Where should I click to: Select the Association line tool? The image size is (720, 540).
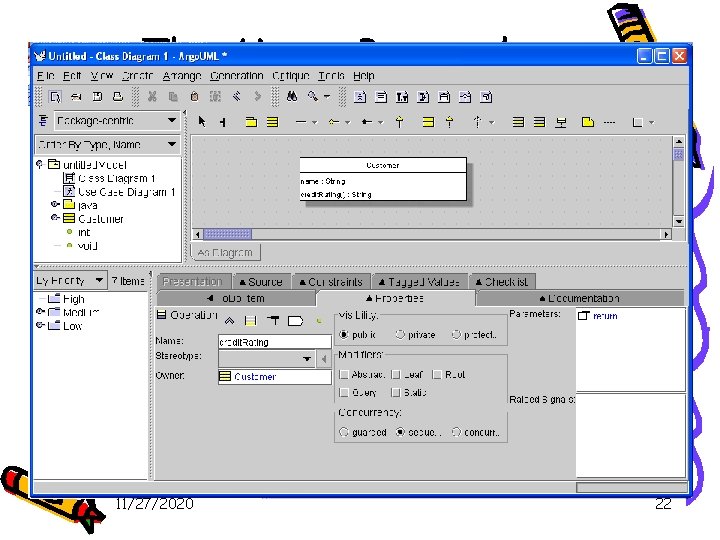click(x=301, y=122)
